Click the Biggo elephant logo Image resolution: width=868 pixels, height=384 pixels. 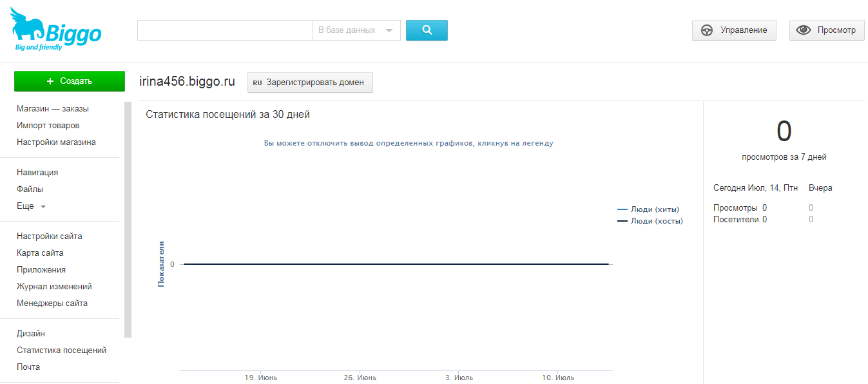56,30
